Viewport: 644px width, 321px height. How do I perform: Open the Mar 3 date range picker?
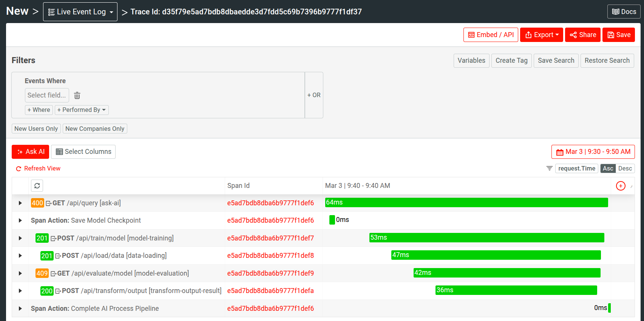point(593,152)
